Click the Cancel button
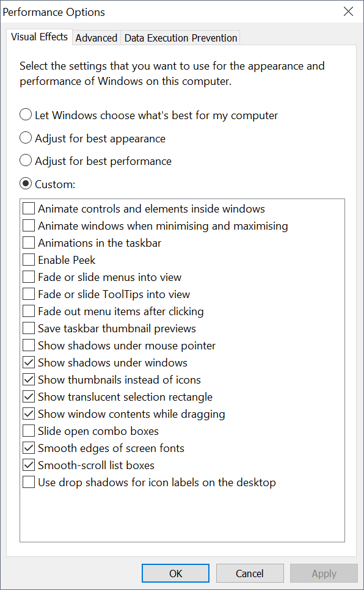The height and width of the screenshot is (590, 364). tap(250, 573)
